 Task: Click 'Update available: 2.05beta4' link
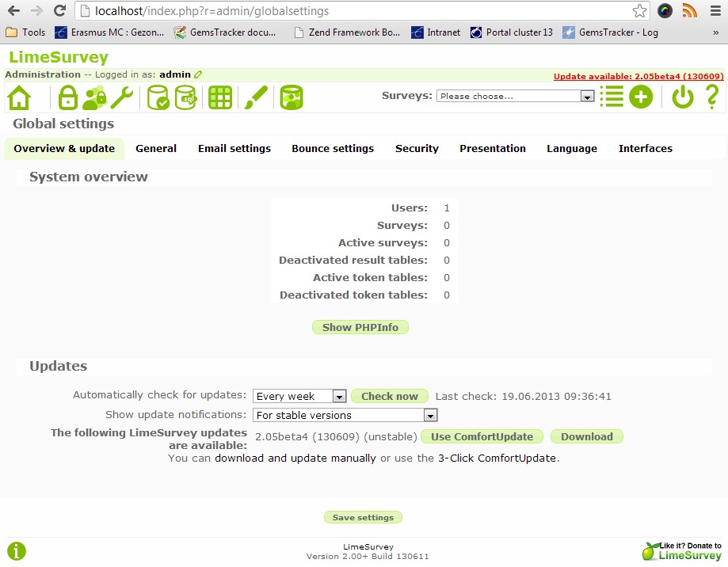pyautogui.click(x=638, y=77)
